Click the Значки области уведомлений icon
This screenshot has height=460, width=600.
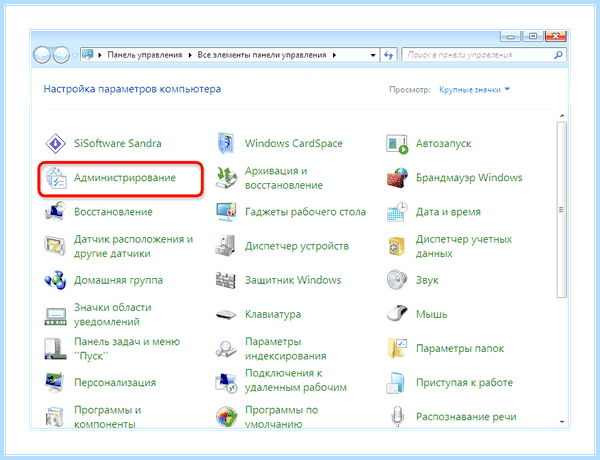click(55, 315)
